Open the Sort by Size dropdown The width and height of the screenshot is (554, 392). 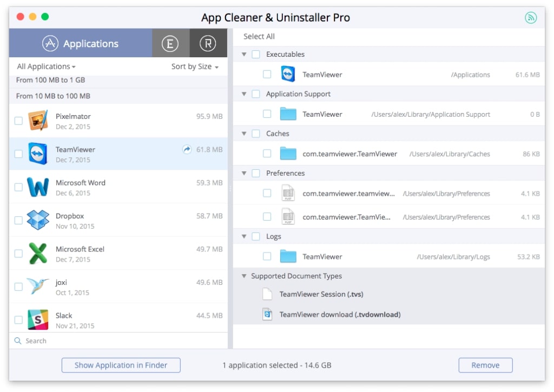point(195,67)
